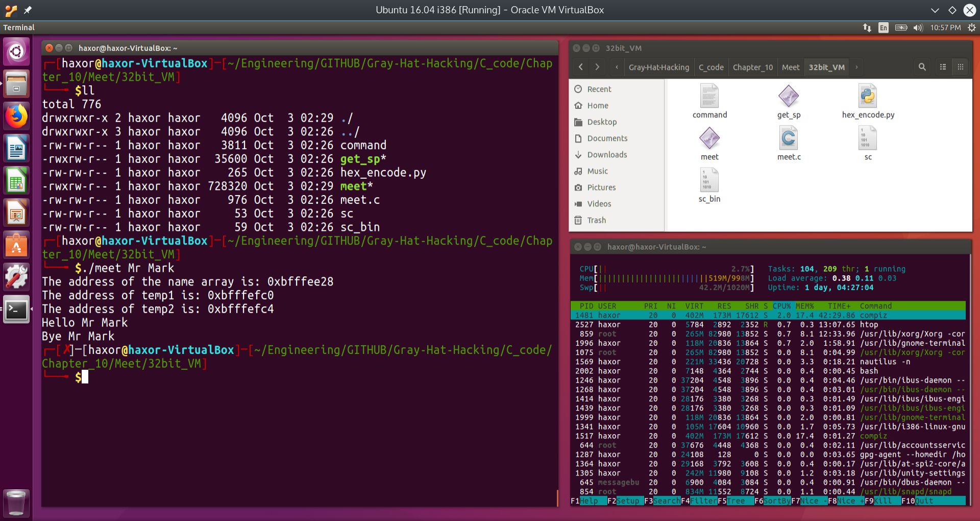Click the terminal window scrollbar
Viewport: 980px width, 521px height.
(557, 499)
